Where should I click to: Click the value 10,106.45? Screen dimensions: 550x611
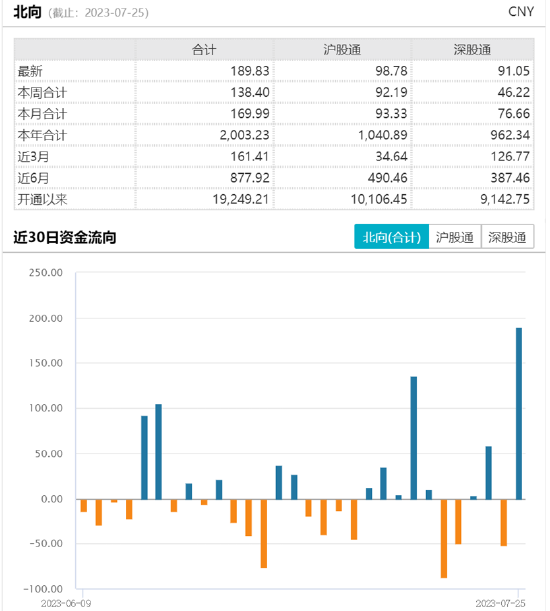coord(379,199)
